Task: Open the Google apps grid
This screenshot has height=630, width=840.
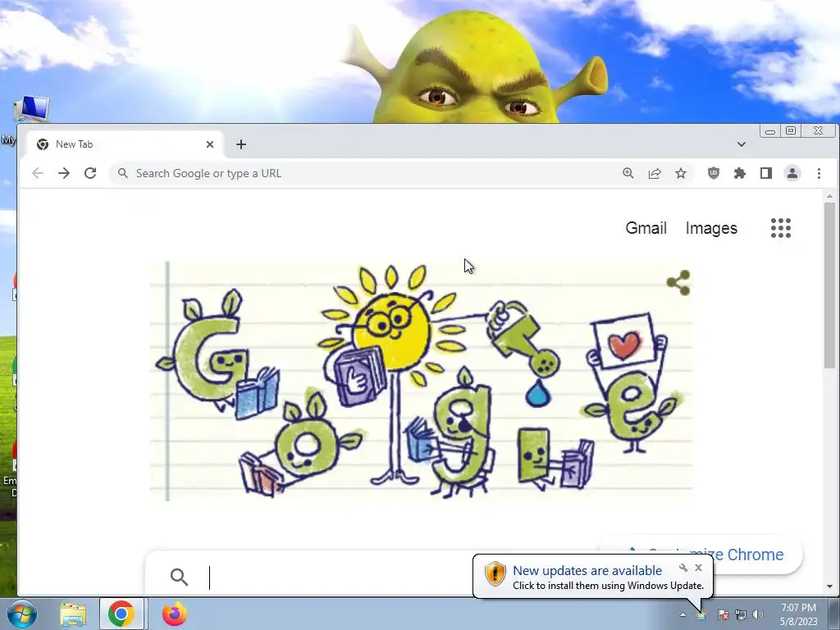Action: pos(781,228)
